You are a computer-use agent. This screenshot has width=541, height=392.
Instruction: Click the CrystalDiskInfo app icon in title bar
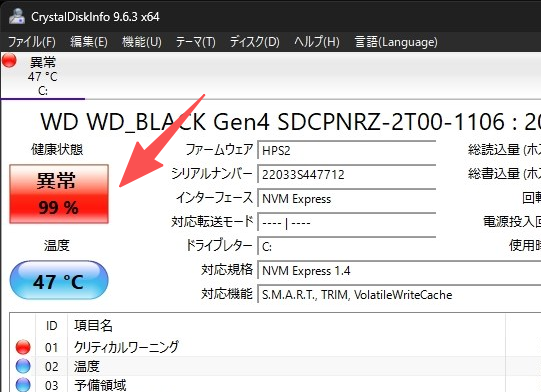17,16
